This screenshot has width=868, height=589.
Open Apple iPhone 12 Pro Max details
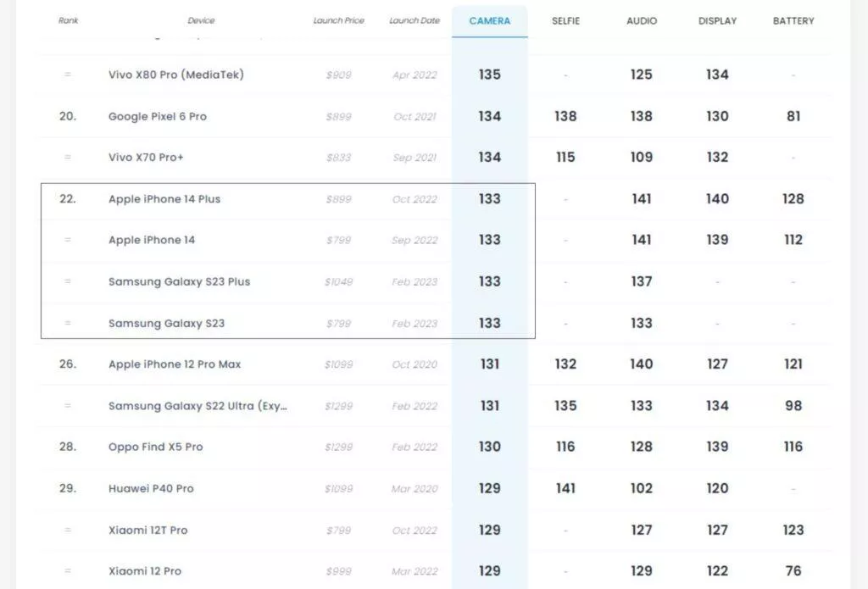click(175, 364)
